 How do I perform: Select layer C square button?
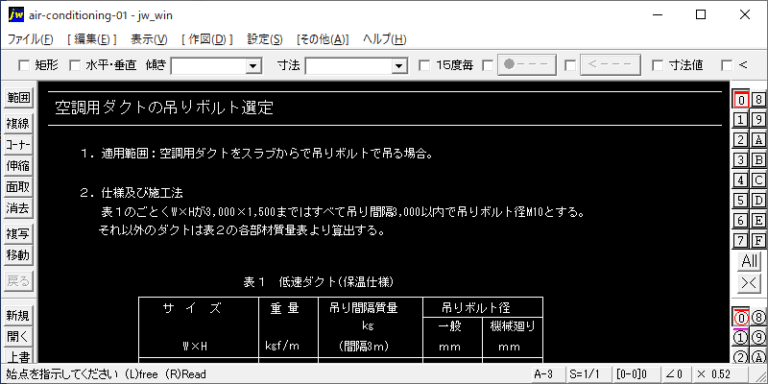(x=758, y=180)
